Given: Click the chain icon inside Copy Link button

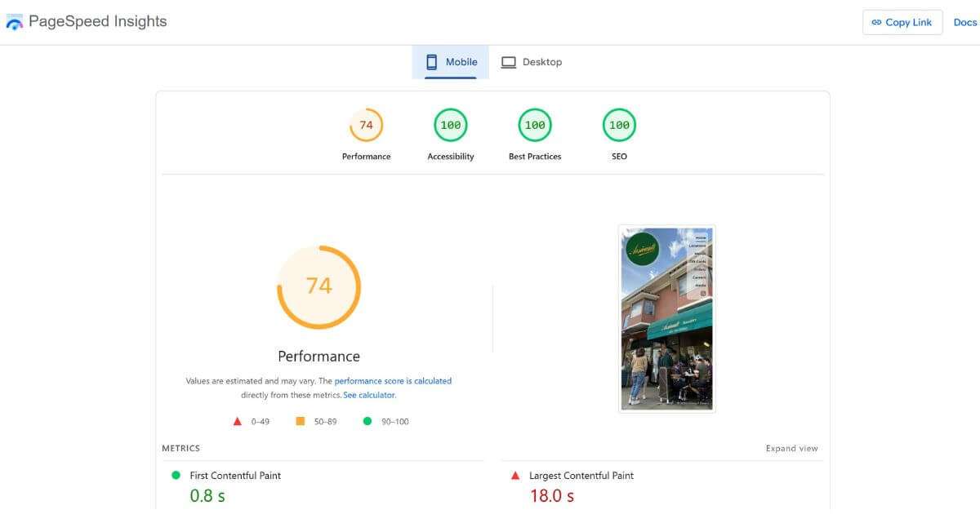Looking at the screenshot, I should tap(877, 22).
